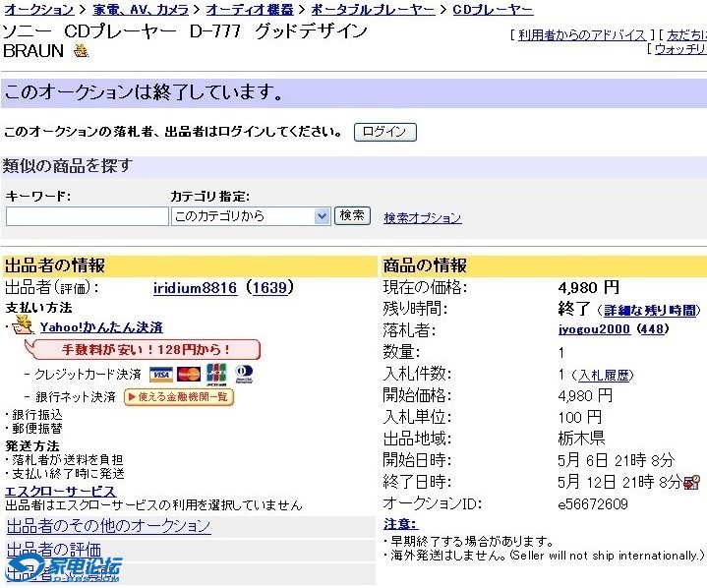Click the Diners Club card icon
This screenshot has height=588, width=707.
(x=244, y=375)
